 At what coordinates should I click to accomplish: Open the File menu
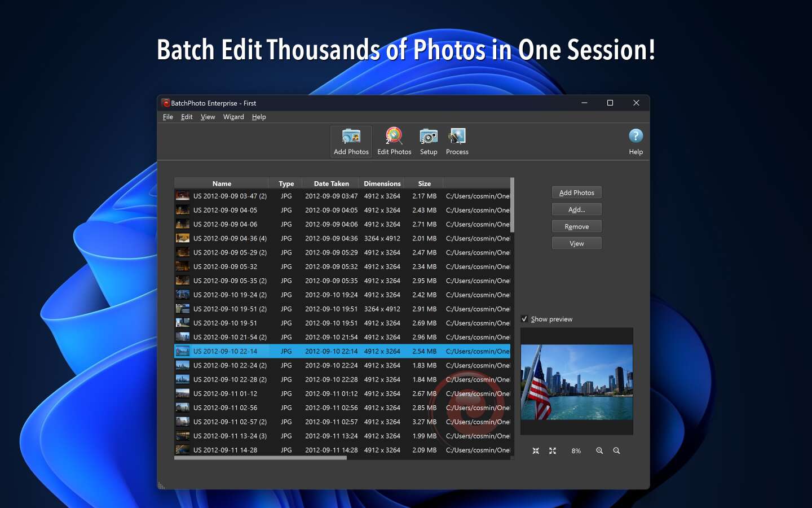click(x=168, y=117)
